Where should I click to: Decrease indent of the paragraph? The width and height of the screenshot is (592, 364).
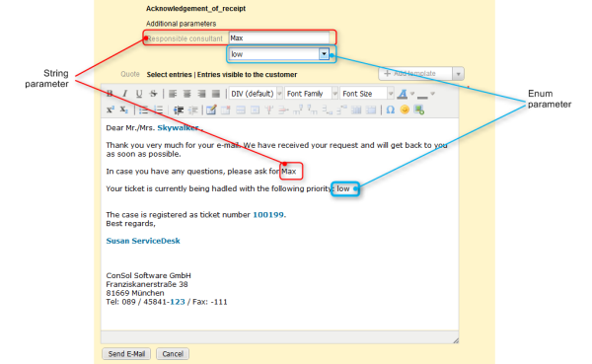[x=179, y=109]
